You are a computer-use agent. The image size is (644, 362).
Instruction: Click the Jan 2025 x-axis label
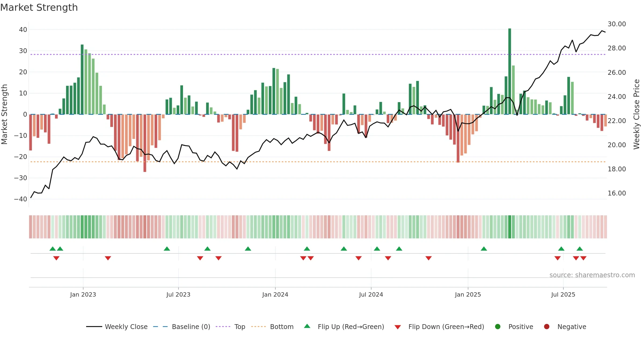point(468,294)
